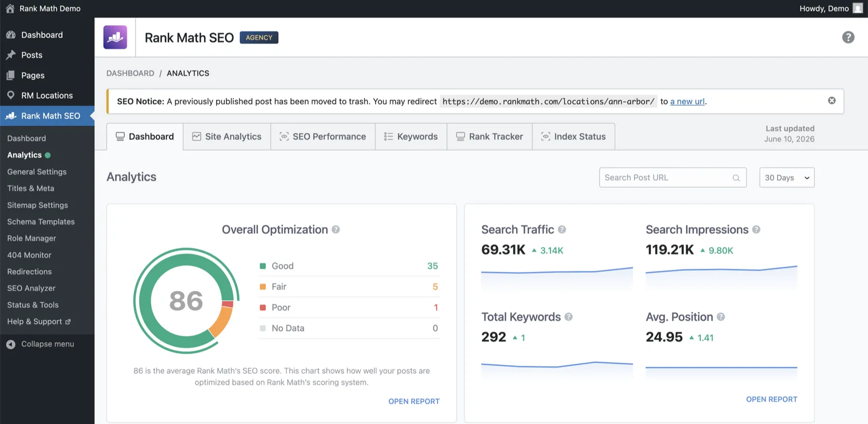Click the Collapse menu arrow icon
Image resolution: width=868 pixels, height=424 pixels.
[10, 344]
